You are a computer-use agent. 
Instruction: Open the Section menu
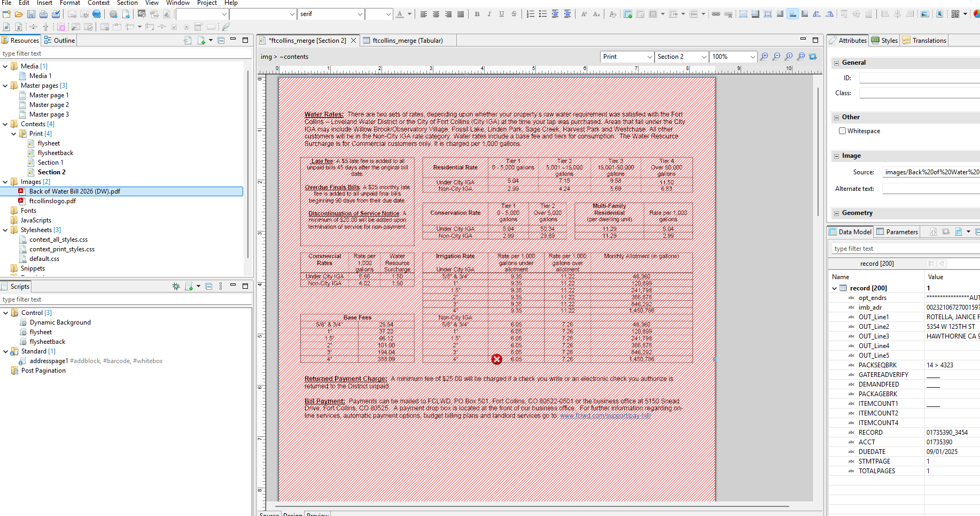coord(127,3)
